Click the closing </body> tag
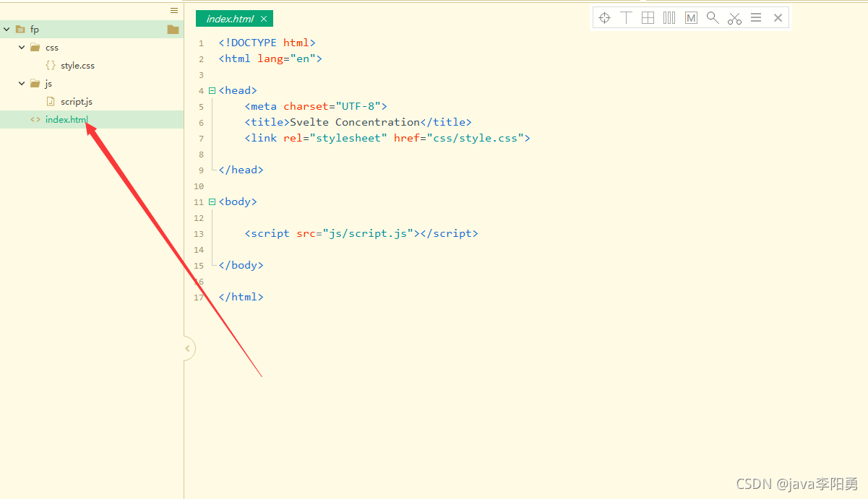 pos(241,265)
